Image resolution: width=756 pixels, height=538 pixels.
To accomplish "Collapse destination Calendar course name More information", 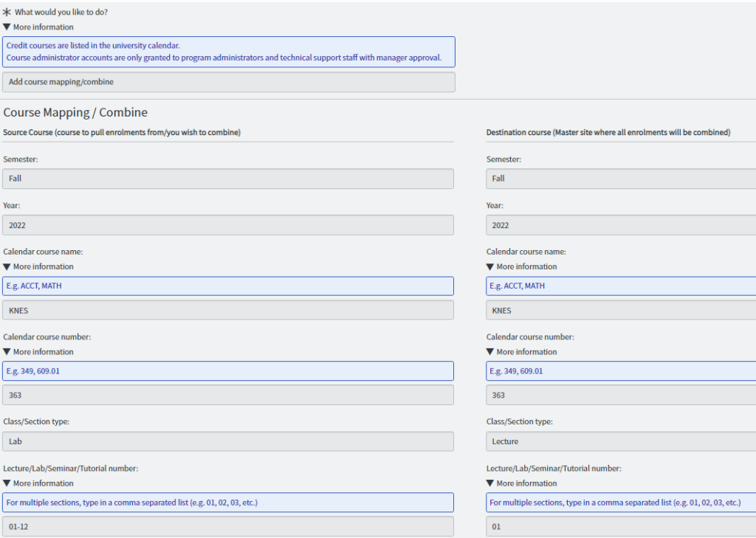I will (x=522, y=266).
